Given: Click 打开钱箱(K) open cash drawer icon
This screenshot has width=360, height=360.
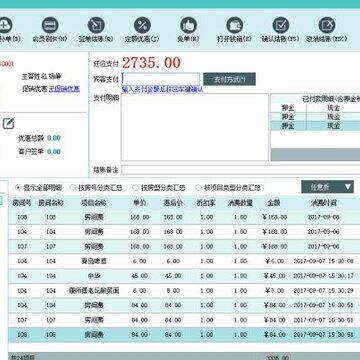Looking at the screenshot, I should pos(234,25).
